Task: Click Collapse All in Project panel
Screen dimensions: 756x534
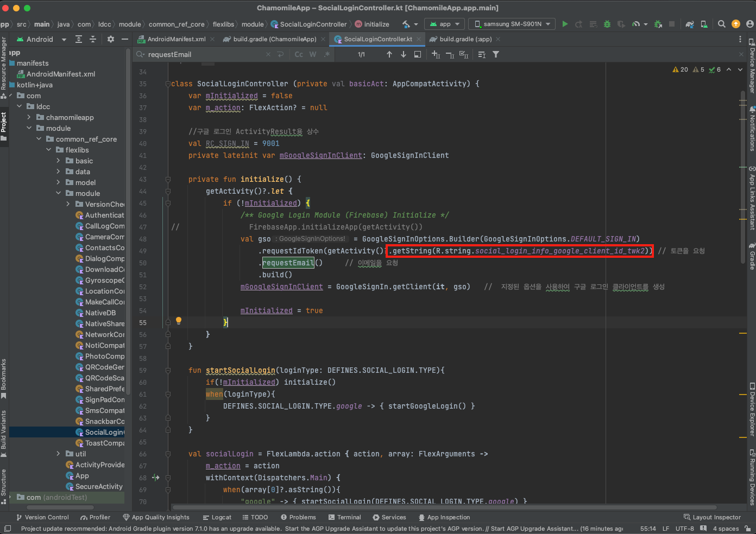Action: click(93, 39)
